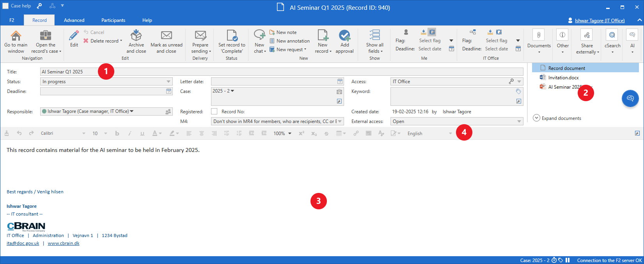Open the floating AI assistant button
644x264 pixels.
click(x=630, y=98)
